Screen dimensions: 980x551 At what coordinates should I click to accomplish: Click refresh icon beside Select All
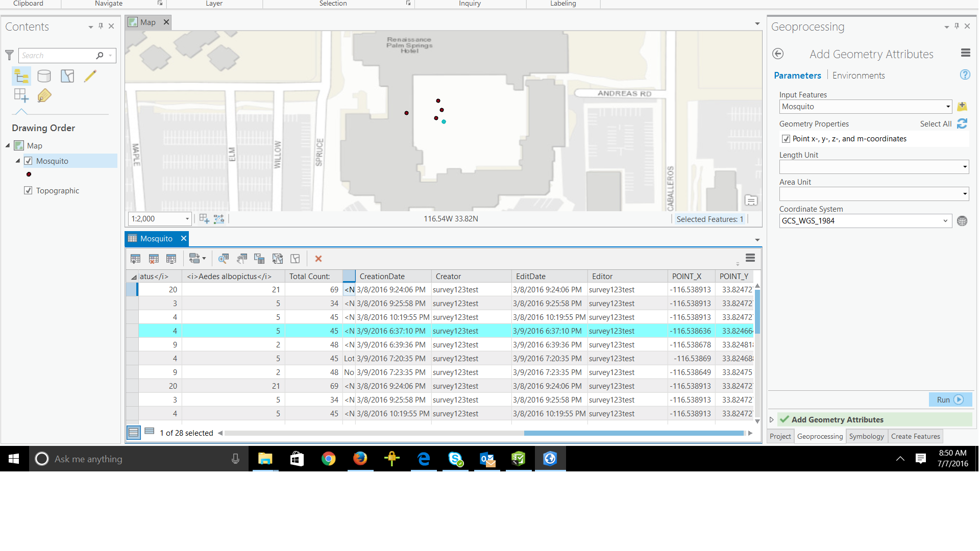click(962, 123)
